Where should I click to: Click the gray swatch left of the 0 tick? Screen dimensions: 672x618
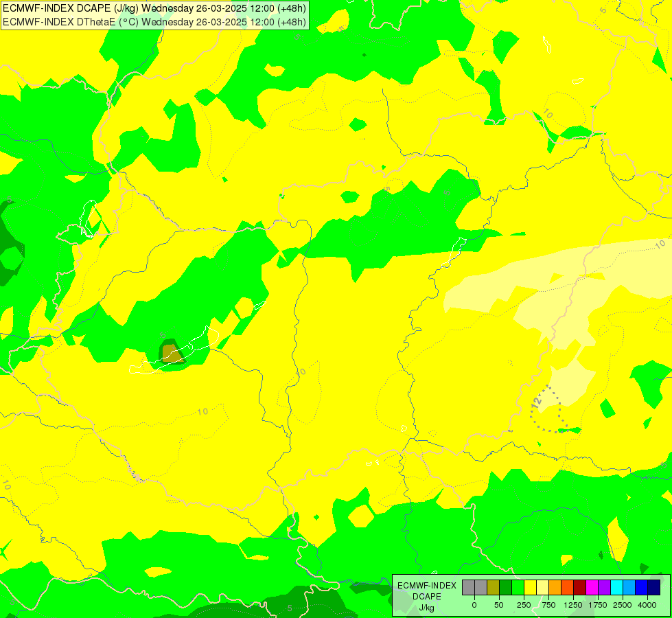pos(468,588)
